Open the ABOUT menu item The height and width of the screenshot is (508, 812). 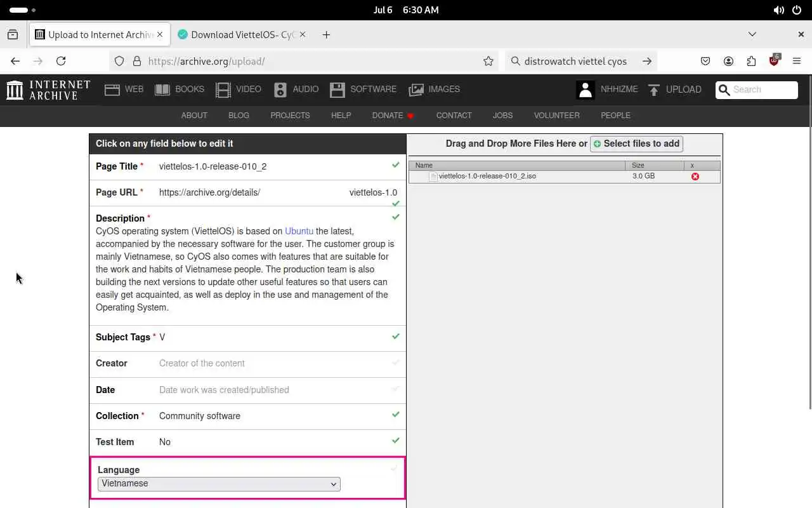(x=194, y=116)
